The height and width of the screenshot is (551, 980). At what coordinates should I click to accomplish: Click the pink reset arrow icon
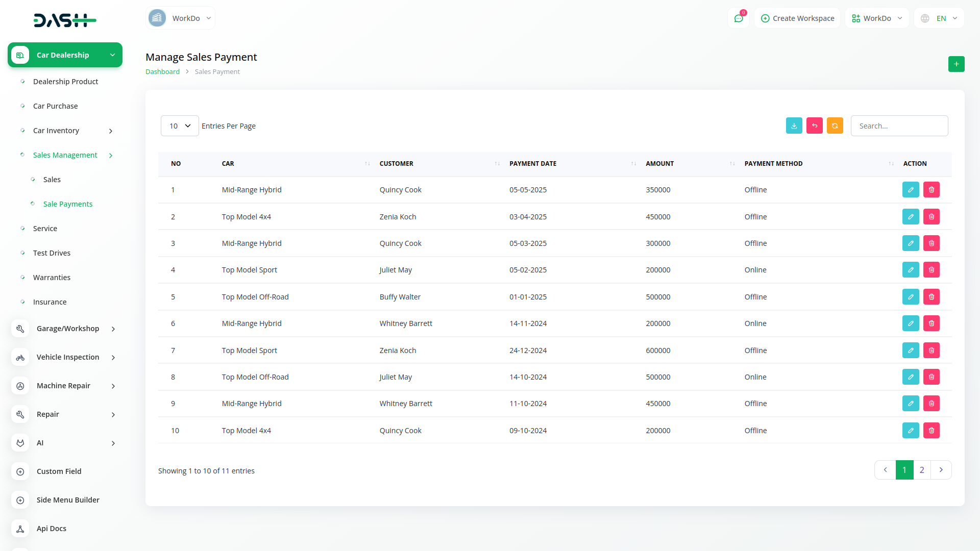tap(814, 126)
